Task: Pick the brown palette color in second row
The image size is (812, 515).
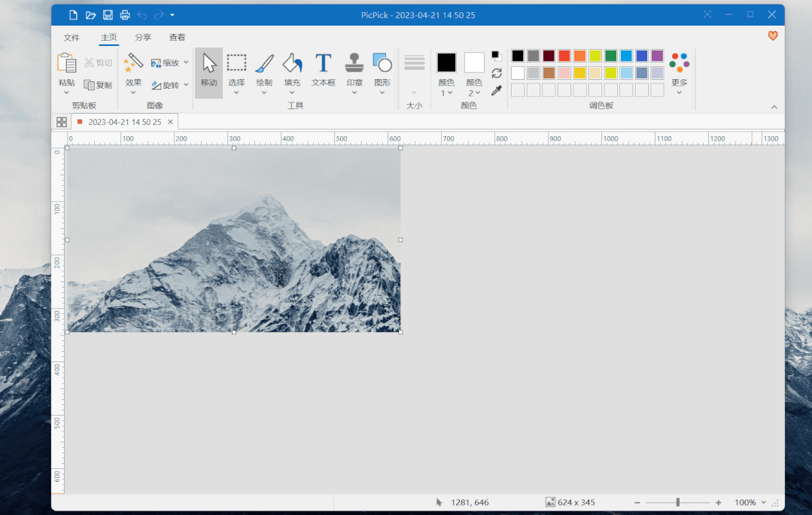Action: coord(549,73)
